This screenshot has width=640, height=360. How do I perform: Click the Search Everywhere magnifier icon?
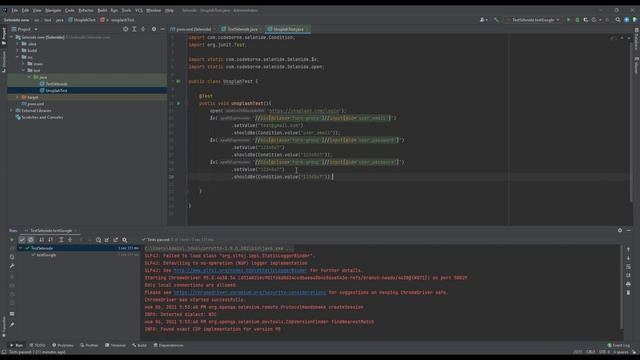tap(618, 20)
